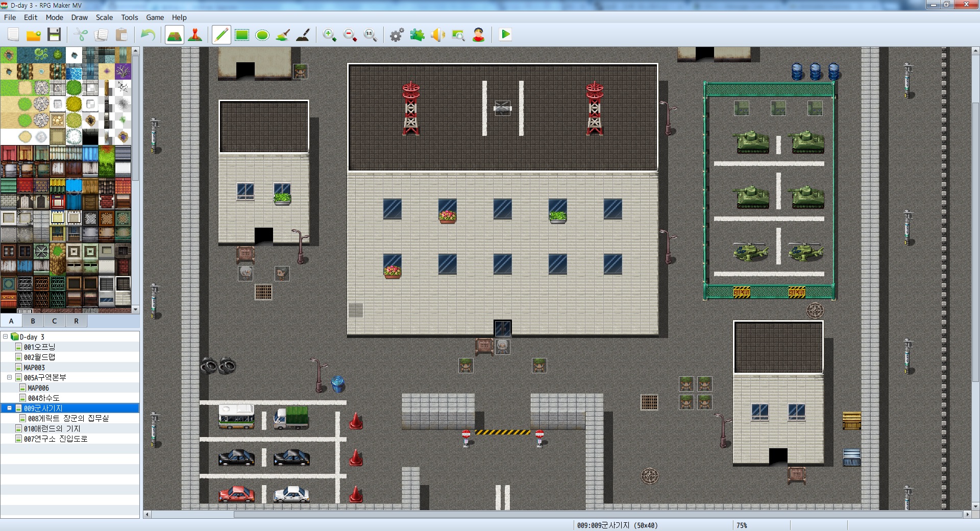Screen dimensions: 980x531
Task: Click the Copy icon
Action: (101, 35)
